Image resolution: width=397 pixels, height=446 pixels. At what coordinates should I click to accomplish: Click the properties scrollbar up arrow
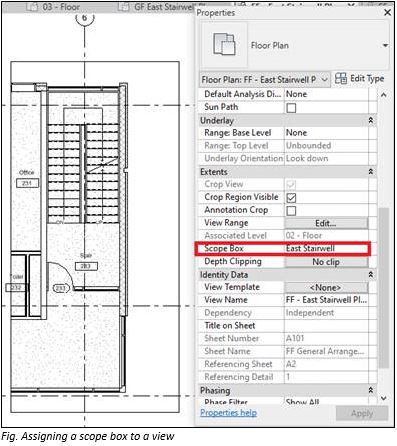[x=384, y=95]
